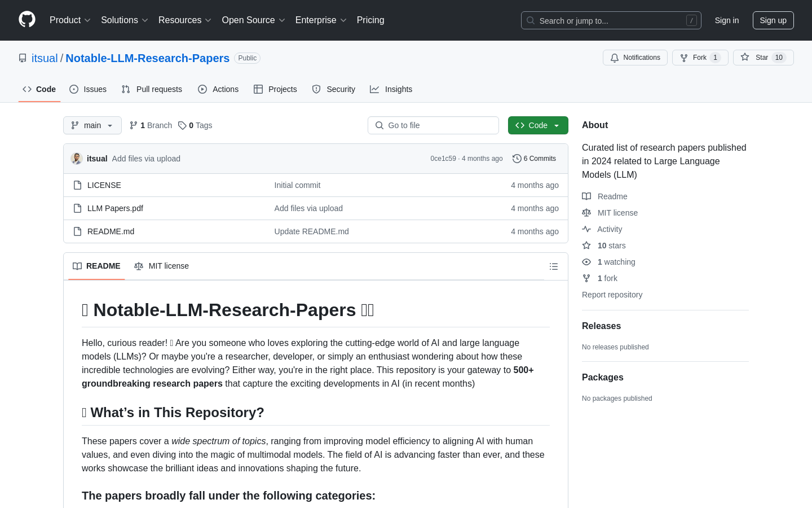Expand the Solutions menu

click(125, 20)
